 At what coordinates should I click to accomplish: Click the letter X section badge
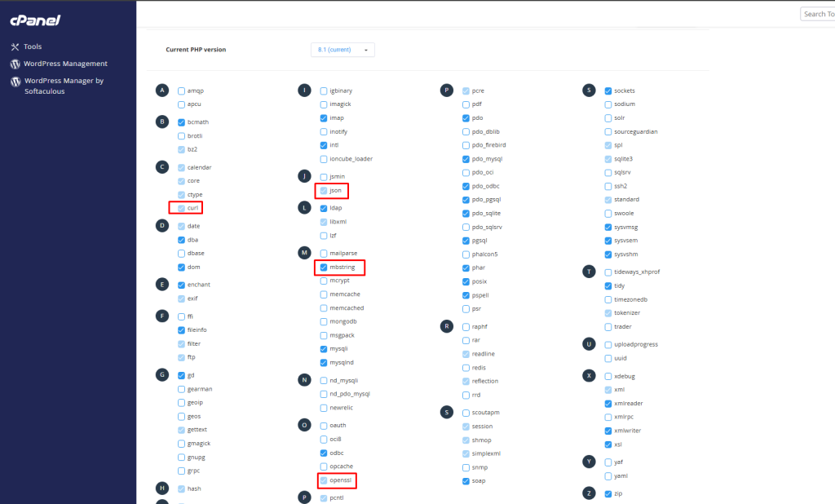point(590,375)
